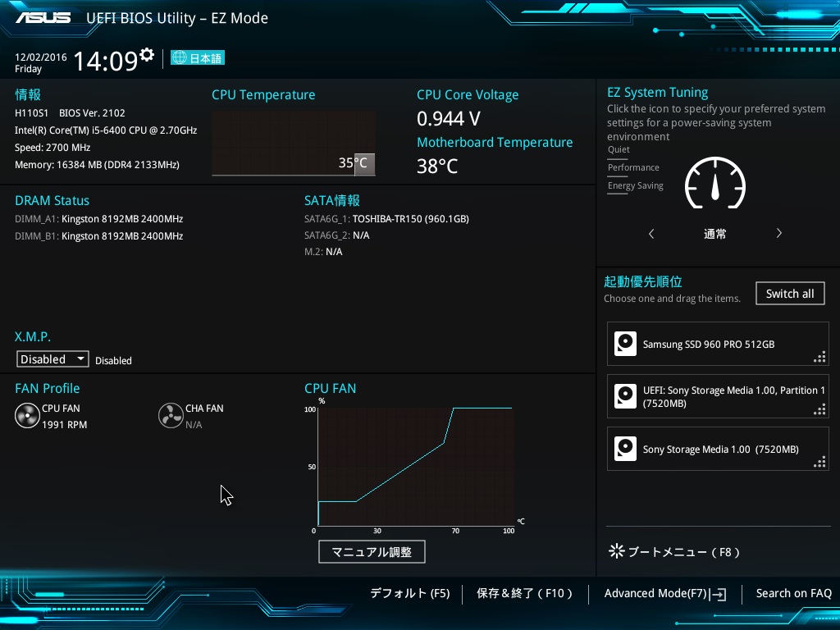Image resolution: width=840 pixels, height=630 pixels.
Task: Open ブートメニュー (F8) boot menu
Action: 675,552
